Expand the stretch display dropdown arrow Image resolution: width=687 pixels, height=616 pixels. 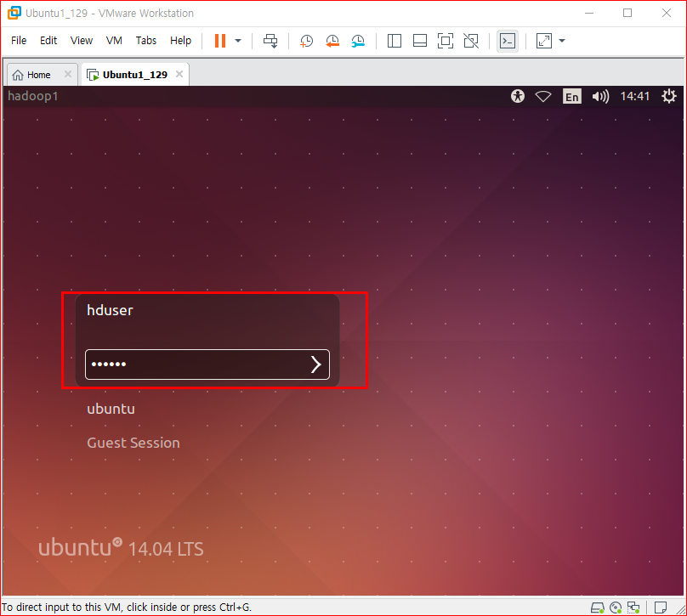point(562,41)
